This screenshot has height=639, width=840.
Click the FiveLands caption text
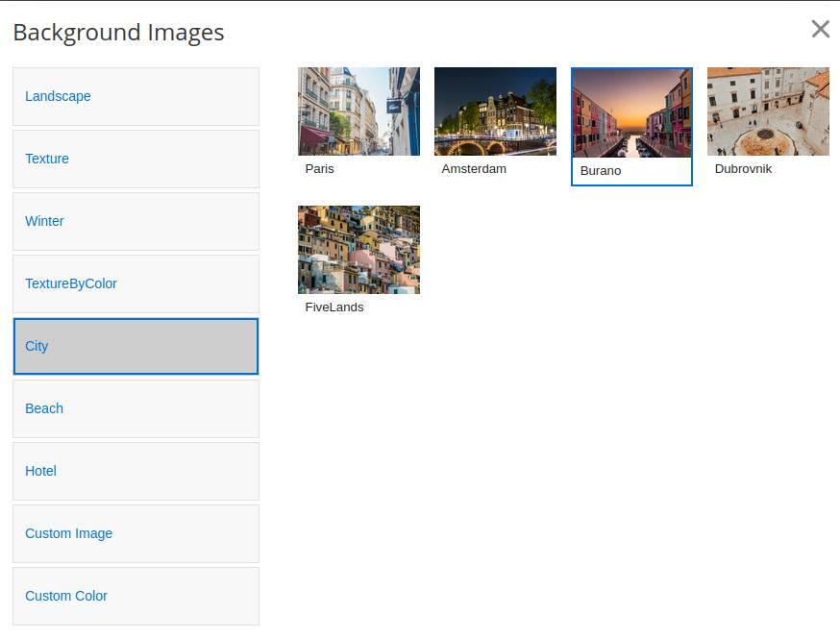click(334, 307)
